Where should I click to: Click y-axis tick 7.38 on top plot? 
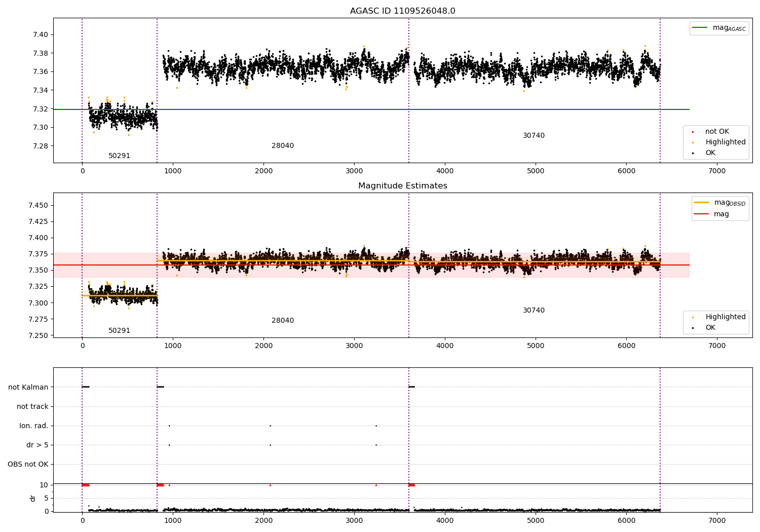tap(41, 53)
